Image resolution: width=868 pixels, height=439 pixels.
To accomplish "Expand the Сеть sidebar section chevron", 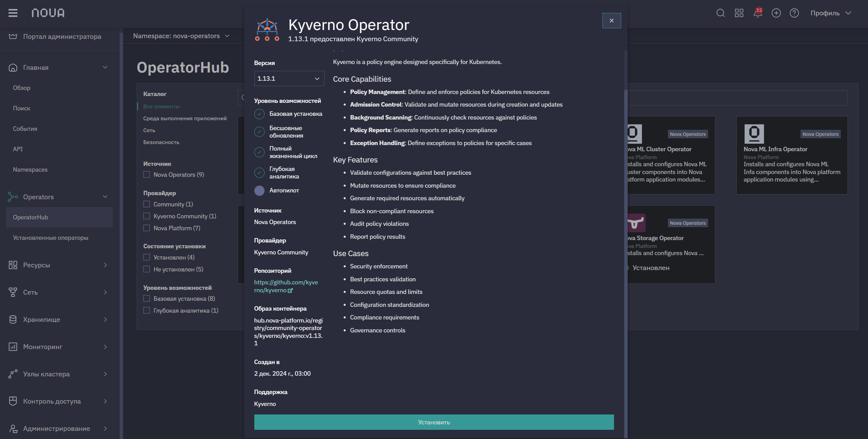I will (x=105, y=292).
